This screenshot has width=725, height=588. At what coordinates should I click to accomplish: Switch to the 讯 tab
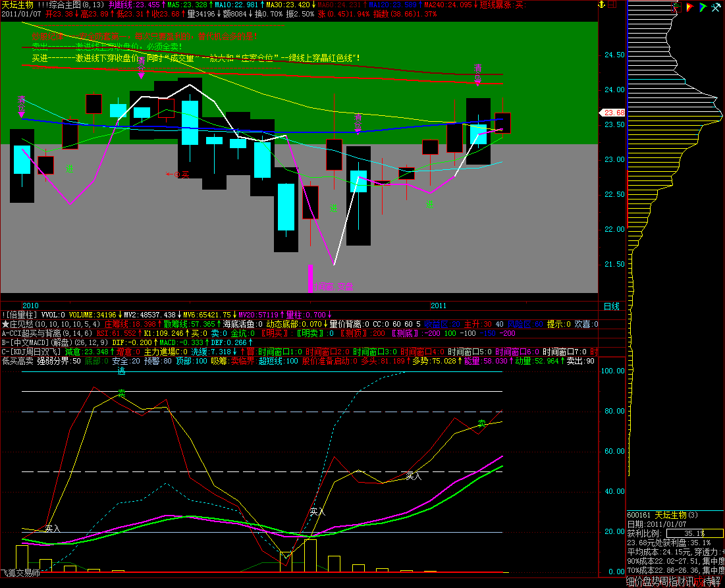[689, 581]
